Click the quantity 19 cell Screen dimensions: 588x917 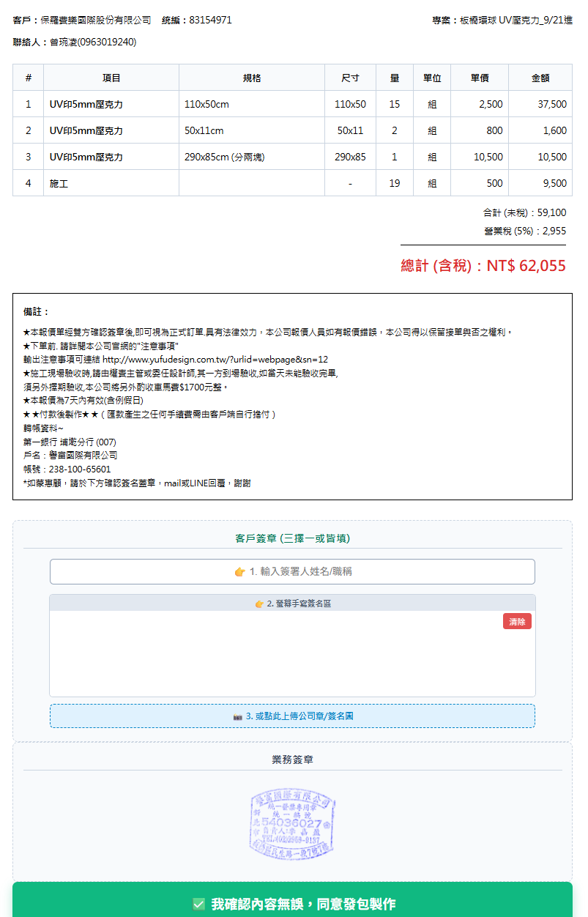[x=395, y=183]
